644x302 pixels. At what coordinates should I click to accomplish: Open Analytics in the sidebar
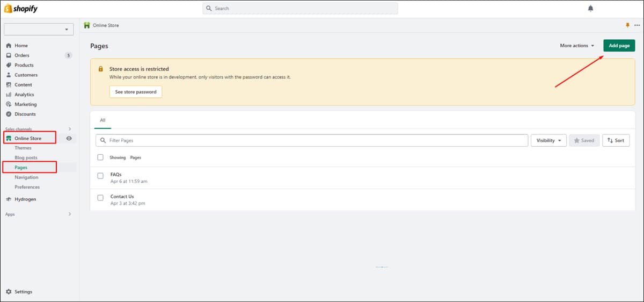point(24,95)
